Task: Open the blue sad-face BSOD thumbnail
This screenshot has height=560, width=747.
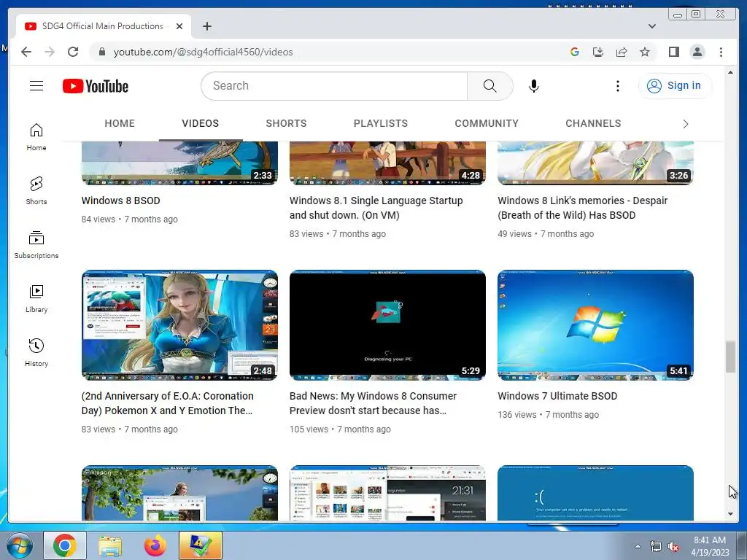Action: 595,493
